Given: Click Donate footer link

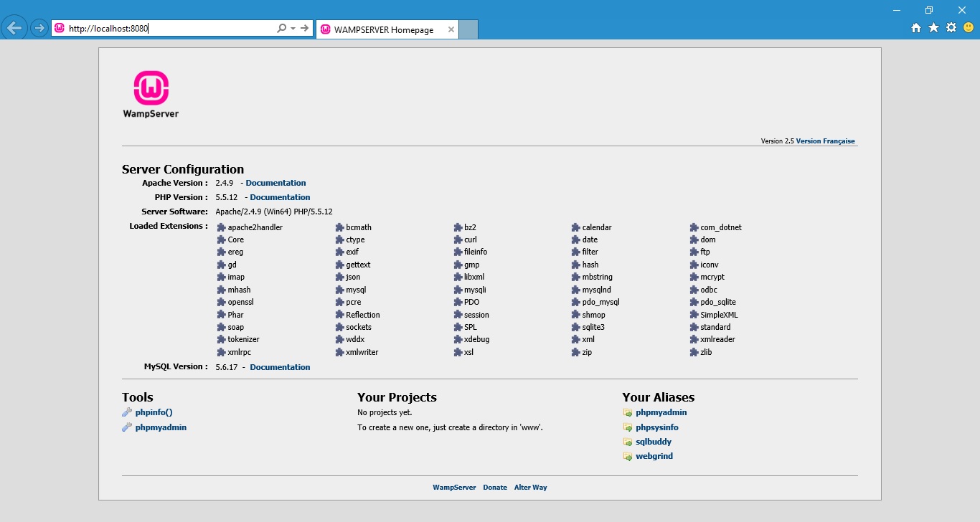Looking at the screenshot, I should (495, 488).
